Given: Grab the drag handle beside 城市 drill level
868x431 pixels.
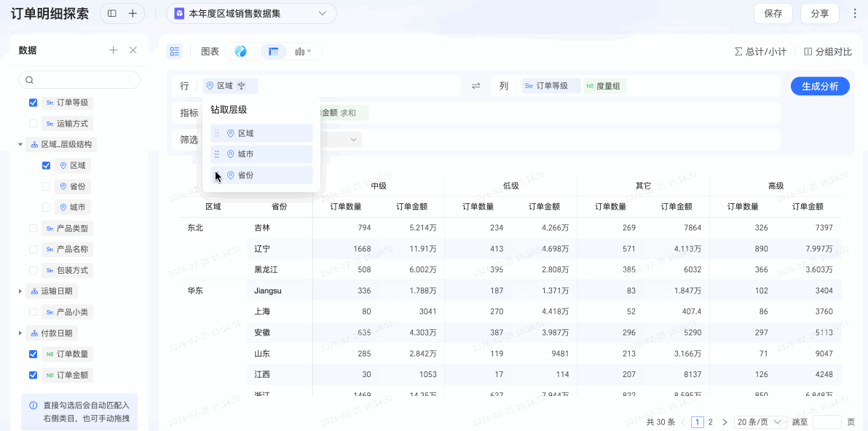Looking at the screenshot, I should tap(217, 154).
